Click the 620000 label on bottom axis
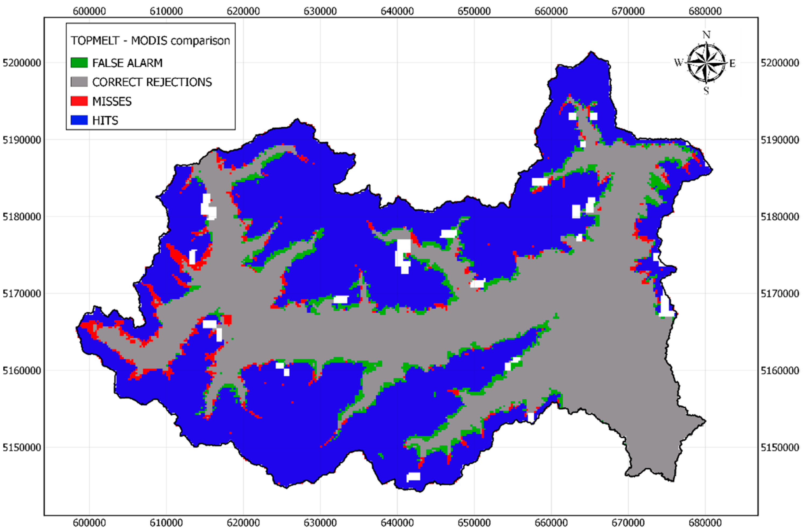The image size is (808, 532). pos(243,523)
